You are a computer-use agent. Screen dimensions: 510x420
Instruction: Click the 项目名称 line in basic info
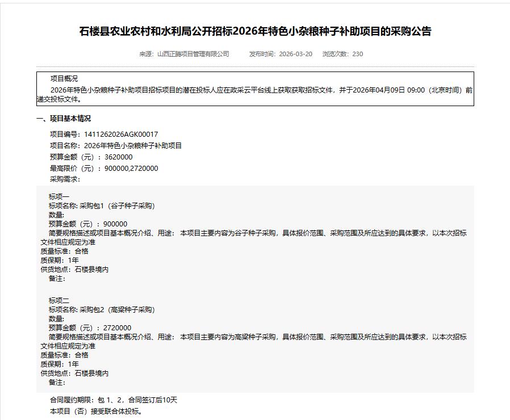116,146
